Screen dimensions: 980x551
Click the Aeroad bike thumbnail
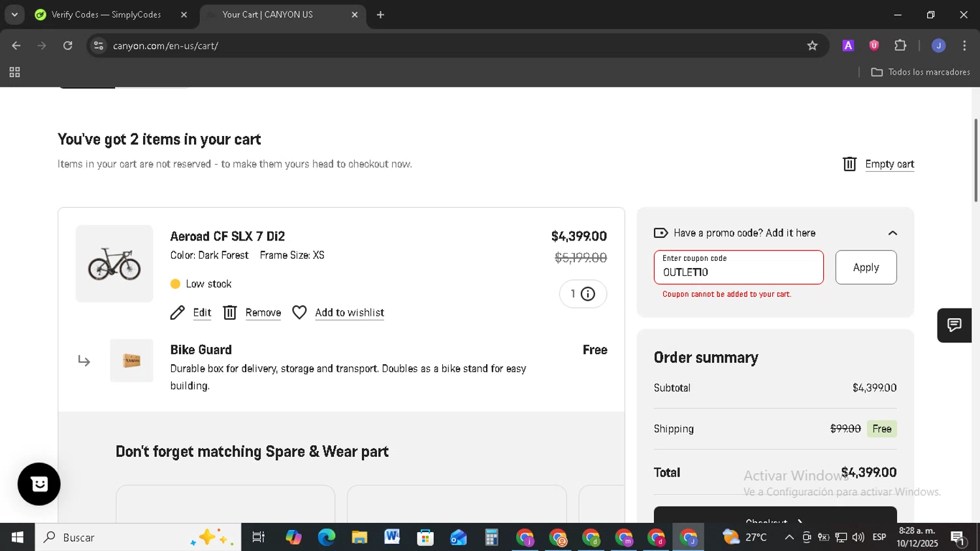pyautogui.click(x=114, y=263)
